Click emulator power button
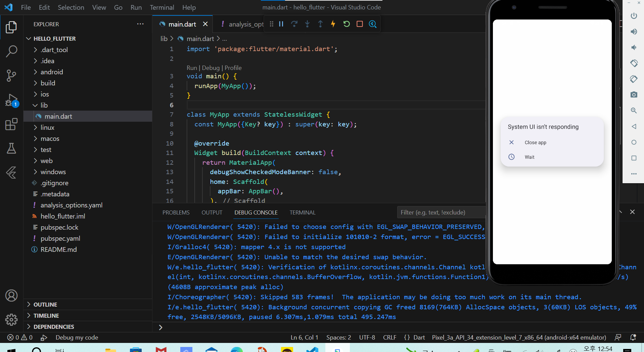The width and height of the screenshot is (644, 352). click(634, 16)
